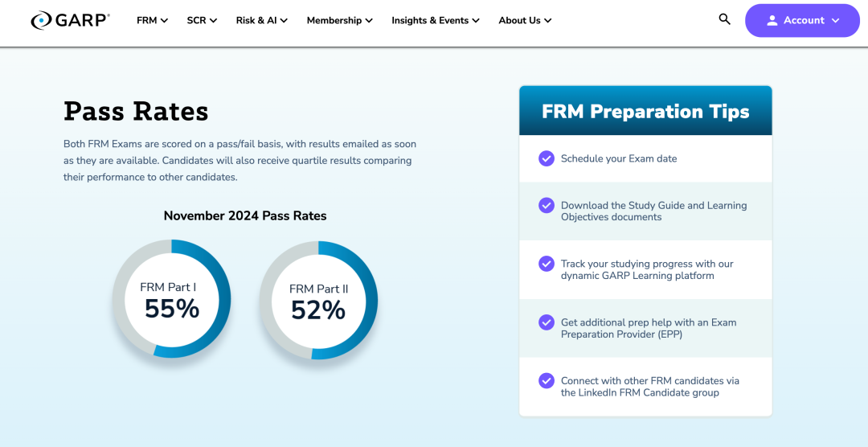Open the FRM navigation menu
This screenshot has height=447, width=868.
152,20
